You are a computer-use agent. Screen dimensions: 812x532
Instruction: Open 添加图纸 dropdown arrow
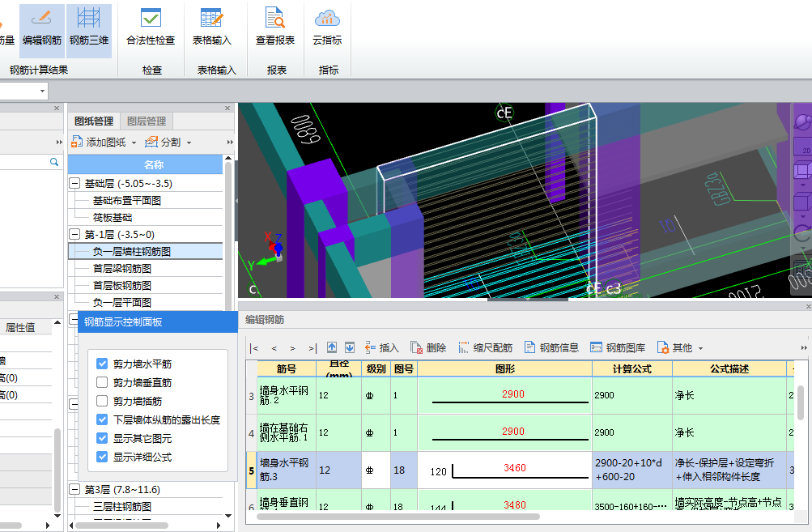coord(134,143)
